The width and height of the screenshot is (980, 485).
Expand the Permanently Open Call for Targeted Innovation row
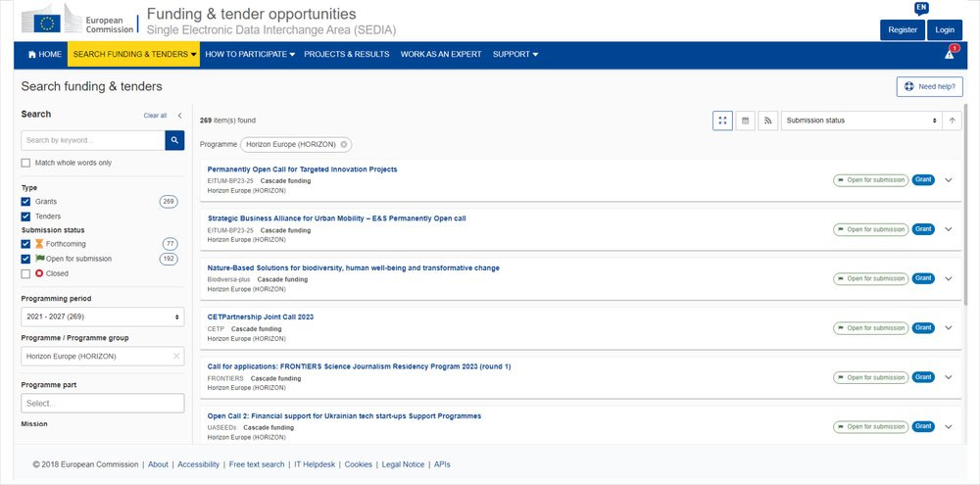[948, 180]
